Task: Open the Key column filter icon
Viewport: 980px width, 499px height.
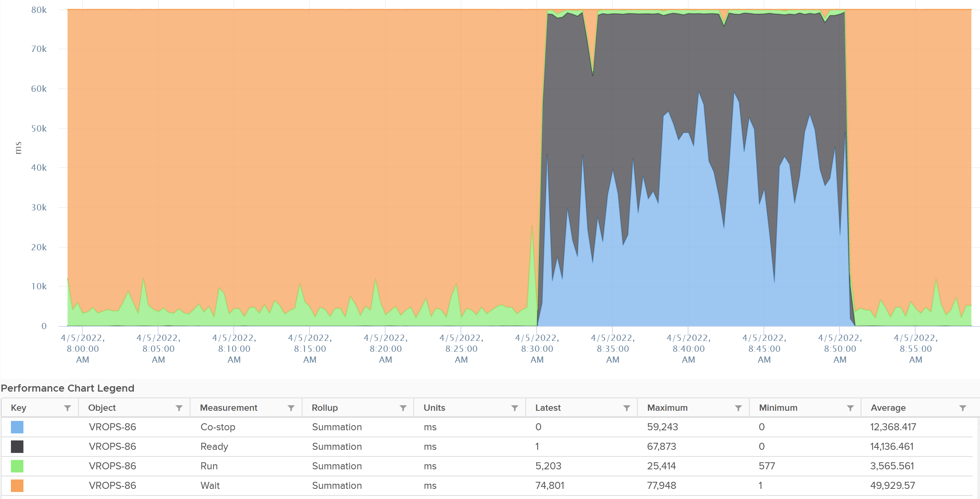Action: (x=68, y=408)
